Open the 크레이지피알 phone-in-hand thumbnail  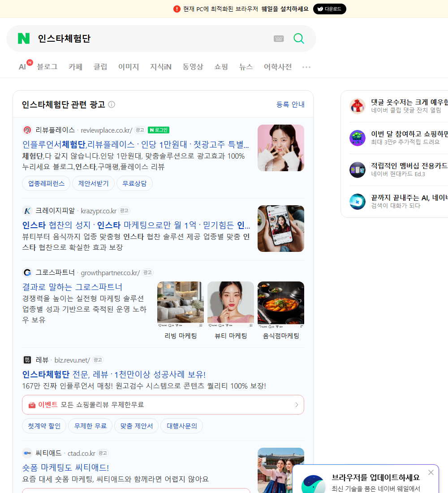pyautogui.click(x=281, y=229)
